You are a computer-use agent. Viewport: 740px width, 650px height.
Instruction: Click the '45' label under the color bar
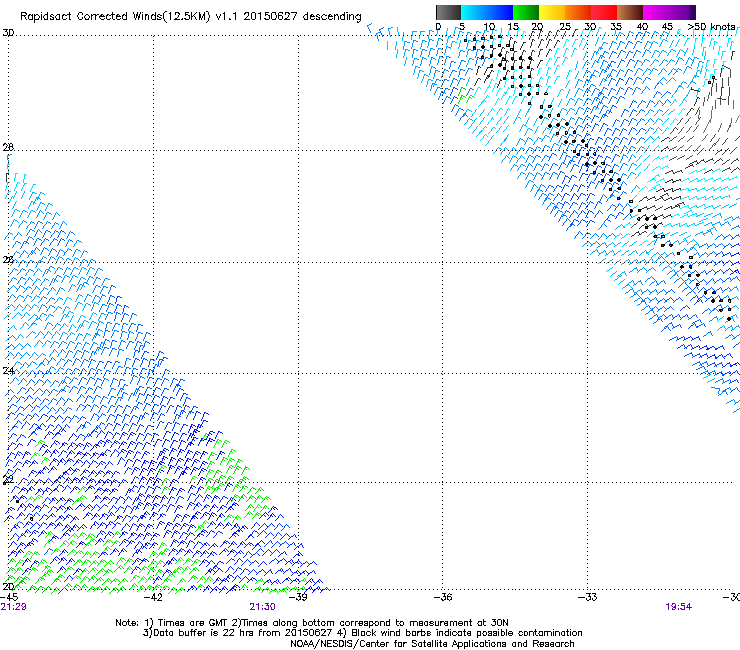tap(667, 26)
